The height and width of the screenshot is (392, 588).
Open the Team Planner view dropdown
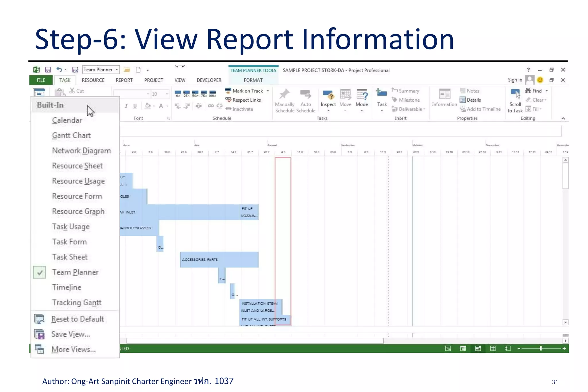click(117, 70)
